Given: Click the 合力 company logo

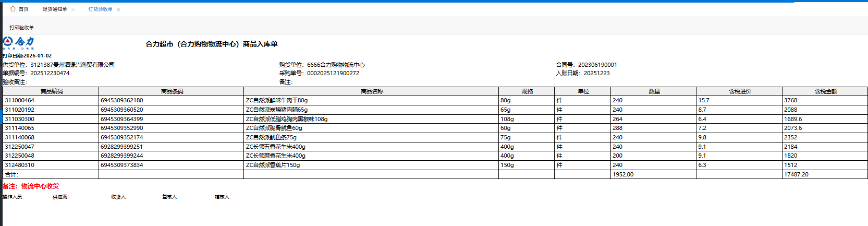Looking at the screenshot, I should point(18,43).
